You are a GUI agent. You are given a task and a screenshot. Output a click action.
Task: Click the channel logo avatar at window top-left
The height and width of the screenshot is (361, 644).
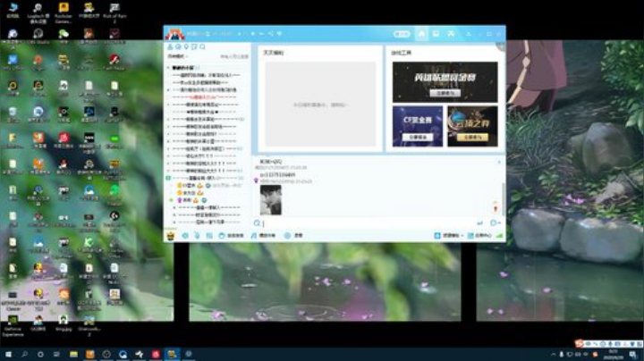coord(174,35)
